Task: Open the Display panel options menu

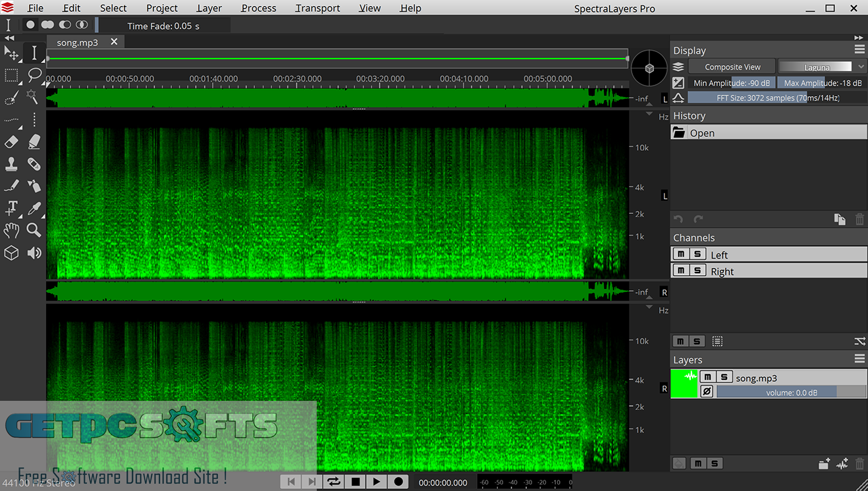Action: click(x=859, y=49)
